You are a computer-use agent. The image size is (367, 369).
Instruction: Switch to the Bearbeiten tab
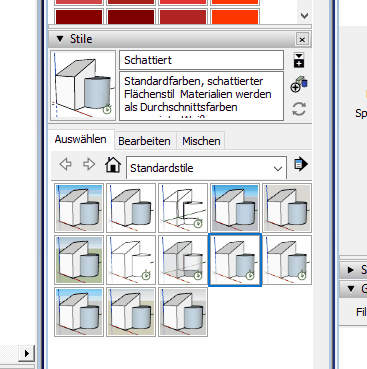point(144,141)
